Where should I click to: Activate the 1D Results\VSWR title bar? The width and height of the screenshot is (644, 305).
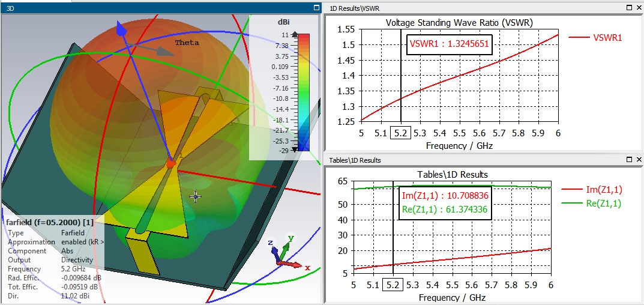point(483,7)
